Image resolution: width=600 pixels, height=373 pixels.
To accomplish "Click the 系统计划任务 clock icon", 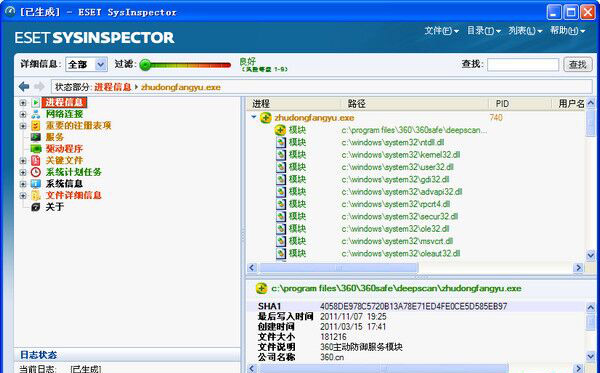I will pos(36,172).
